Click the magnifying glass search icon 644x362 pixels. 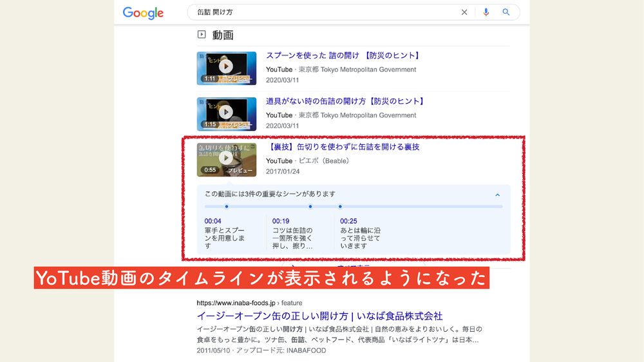coord(506,12)
